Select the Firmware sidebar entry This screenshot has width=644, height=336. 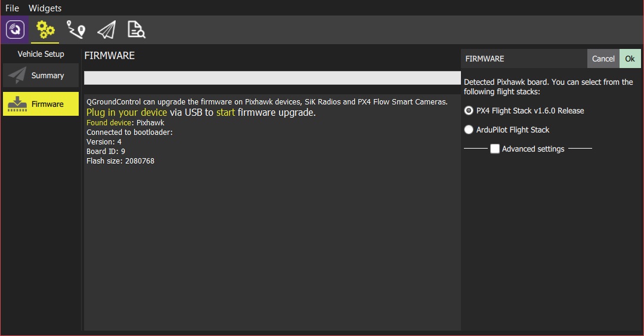[x=41, y=104]
